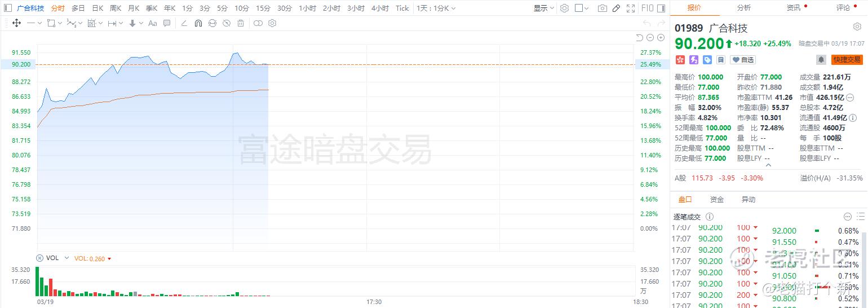Undo last drawing action arrow
This screenshot has height=308, width=868.
click(646, 23)
